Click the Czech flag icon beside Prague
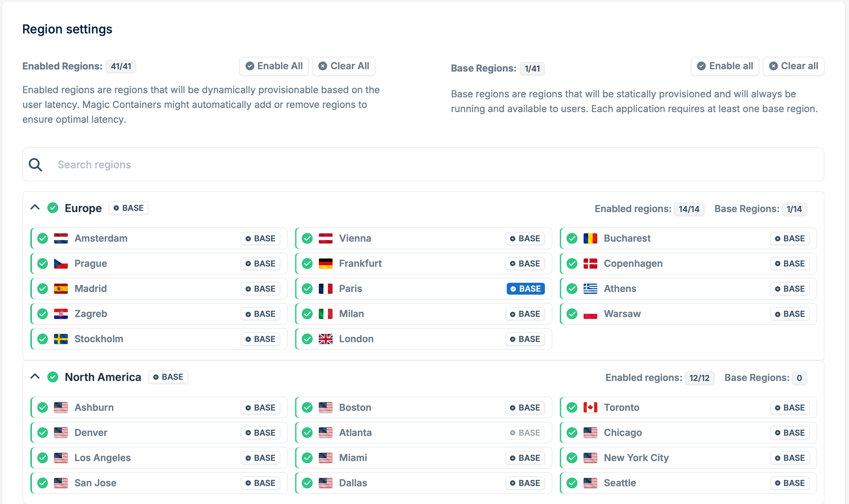Screen dimensions: 849x504 61,264
